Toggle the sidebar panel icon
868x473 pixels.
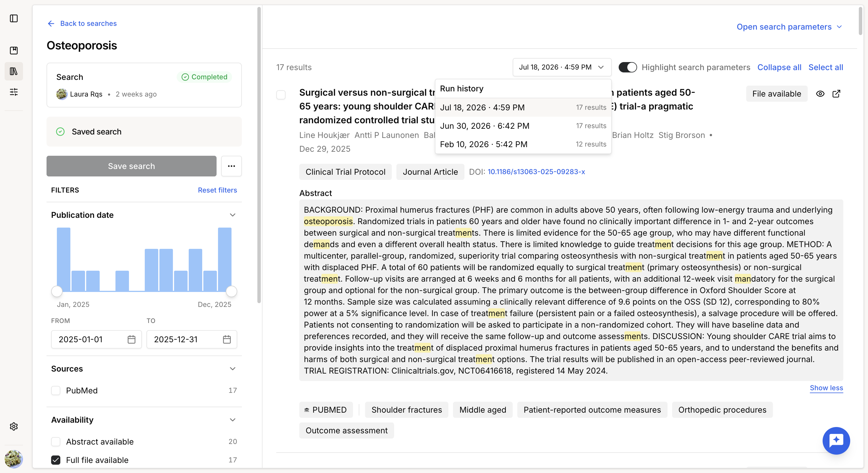[x=14, y=18]
